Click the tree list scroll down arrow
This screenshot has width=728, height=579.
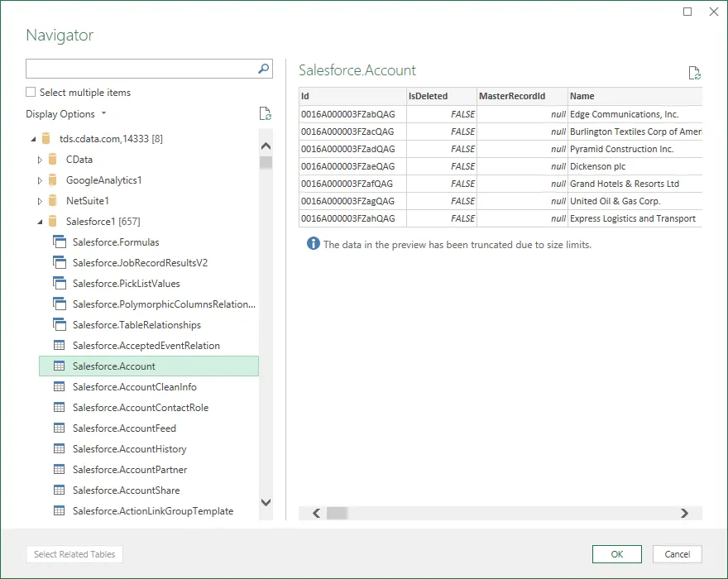(266, 502)
